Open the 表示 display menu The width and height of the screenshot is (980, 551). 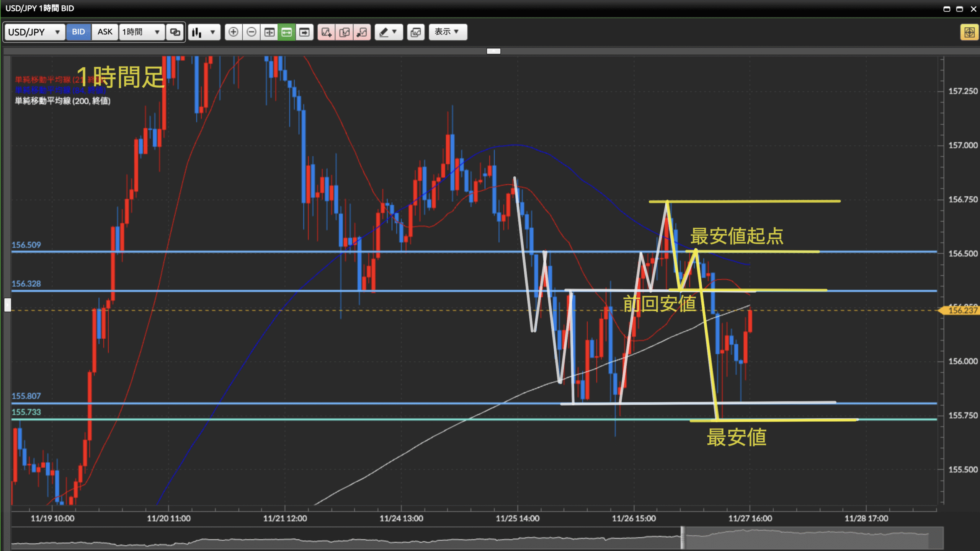tap(447, 32)
